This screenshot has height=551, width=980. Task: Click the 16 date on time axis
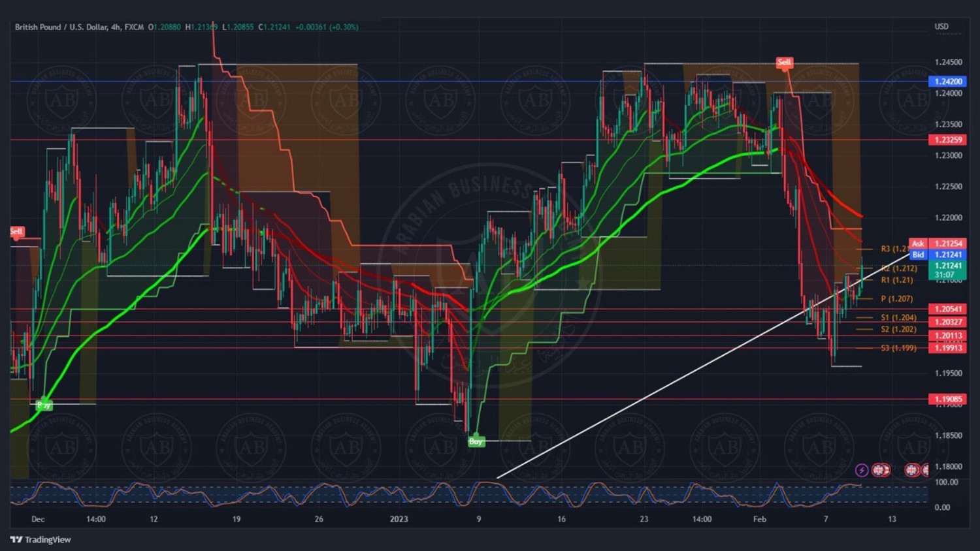(561, 519)
